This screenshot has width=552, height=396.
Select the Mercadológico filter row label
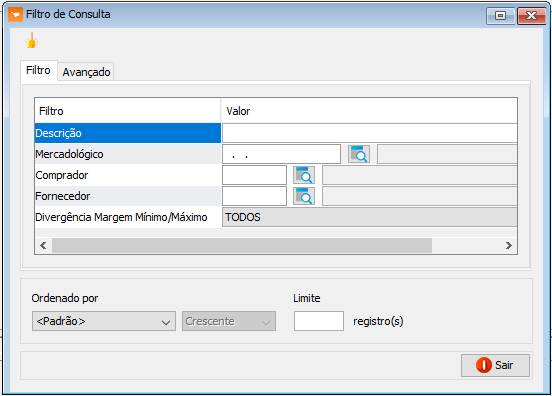[x=128, y=154]
